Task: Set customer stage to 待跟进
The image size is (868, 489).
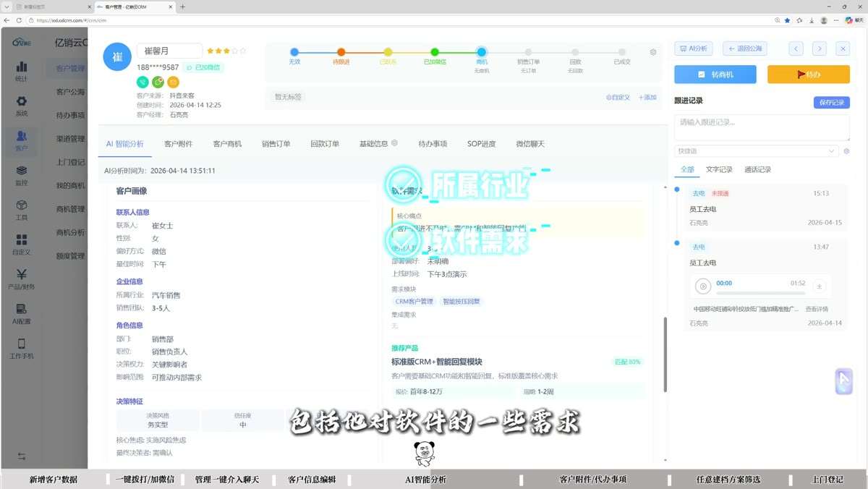Action: 341,52
